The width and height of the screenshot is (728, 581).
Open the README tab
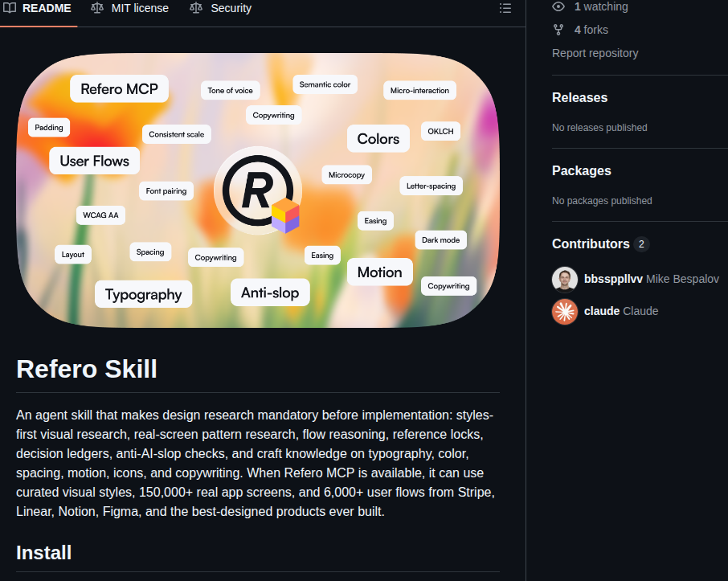tap(38, 8)
